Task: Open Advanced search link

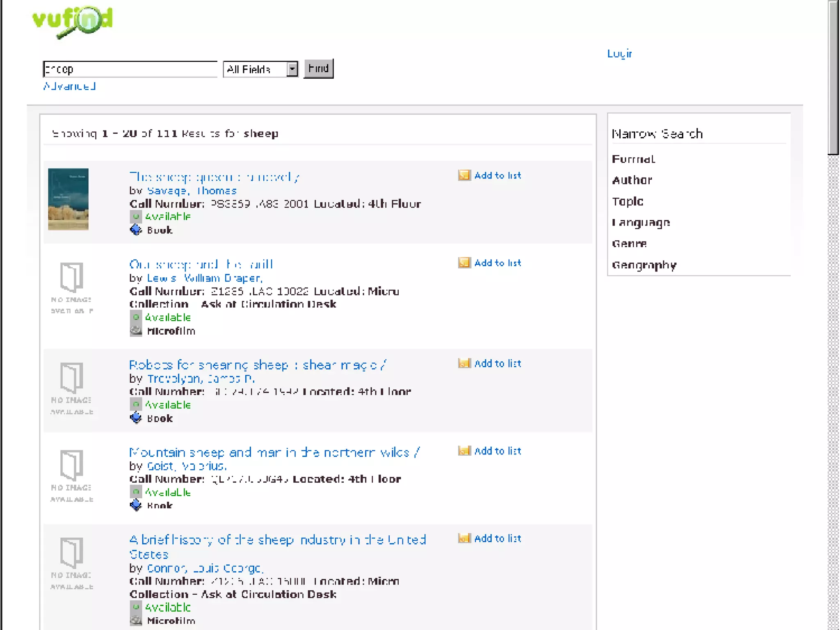Action: point(69,86)
